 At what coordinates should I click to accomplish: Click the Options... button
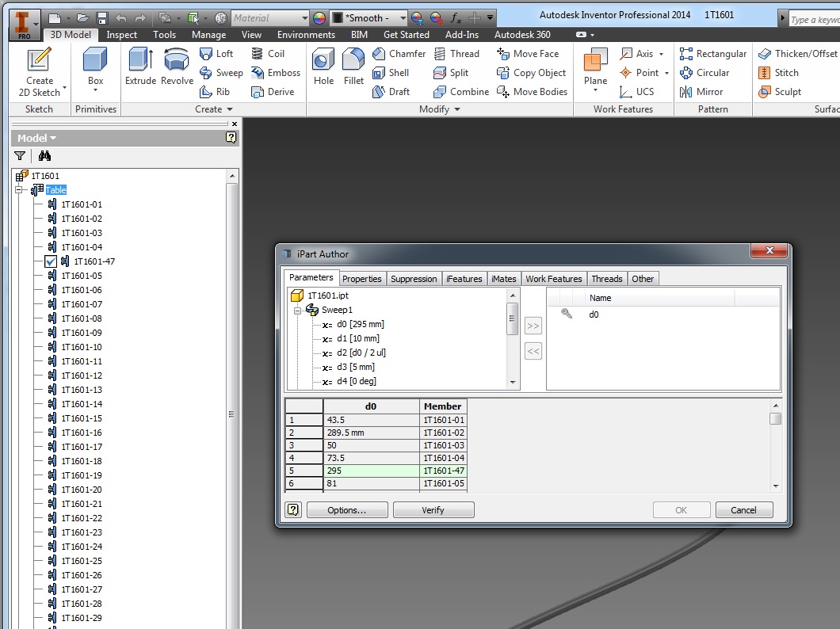pyautogui.click(x=347, y=510)
